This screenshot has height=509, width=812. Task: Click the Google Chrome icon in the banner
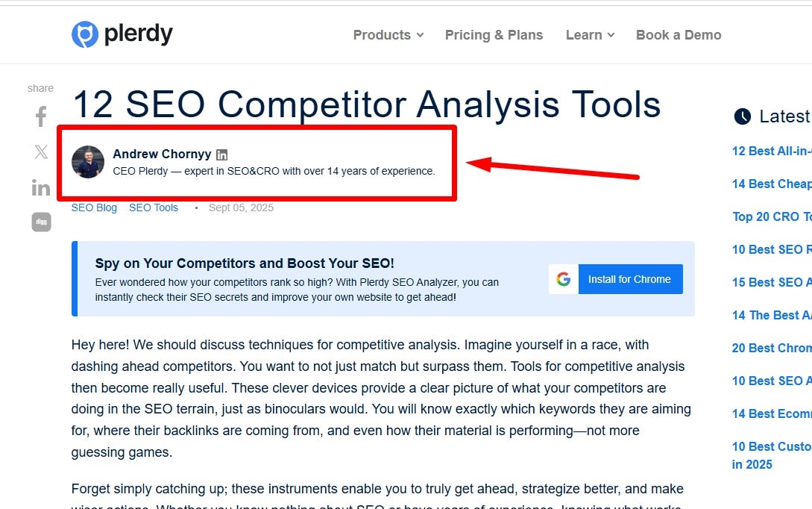[x=563, y=278]
